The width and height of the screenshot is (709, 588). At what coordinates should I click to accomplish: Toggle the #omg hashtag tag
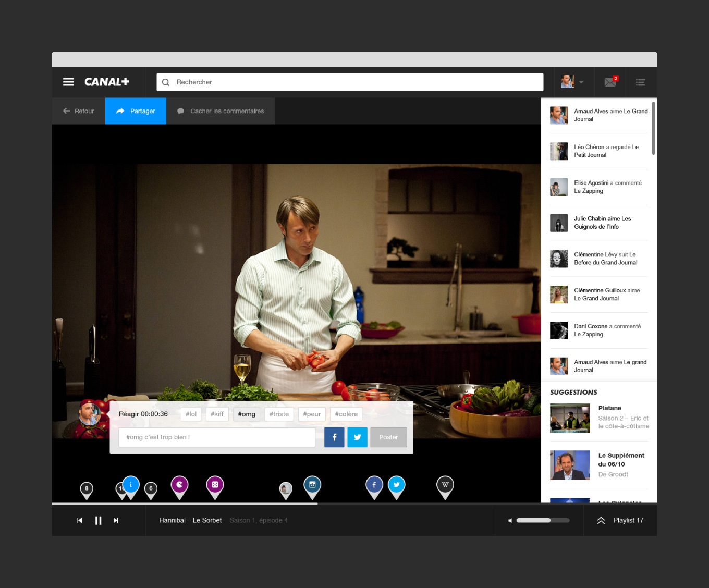247,414
